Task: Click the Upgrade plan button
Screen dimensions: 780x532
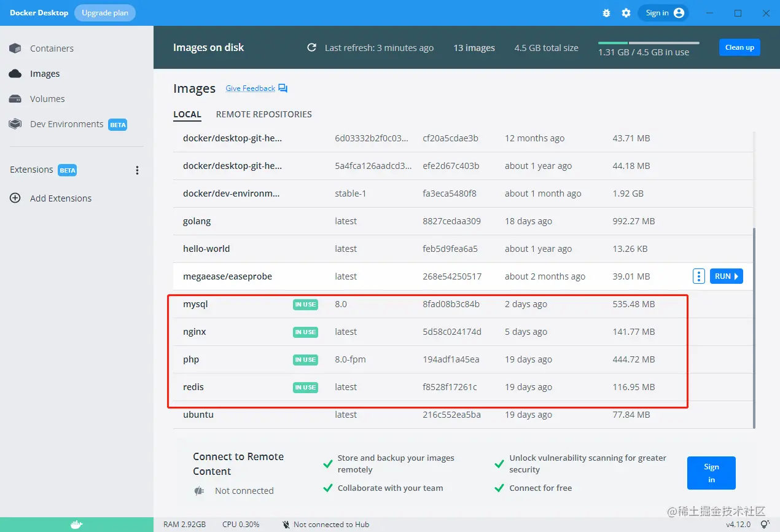Action: click(x=105, y=13)
